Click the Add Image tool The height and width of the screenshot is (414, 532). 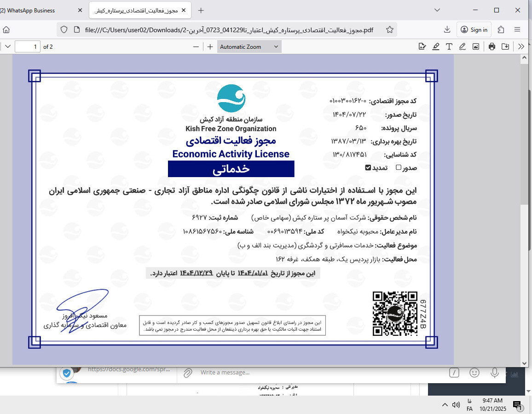click(475, 46)
